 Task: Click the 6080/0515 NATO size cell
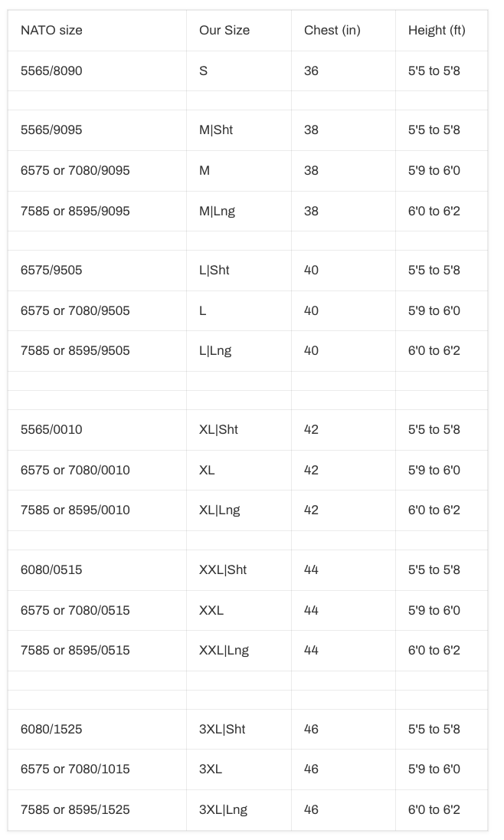(x=51, y=570)
